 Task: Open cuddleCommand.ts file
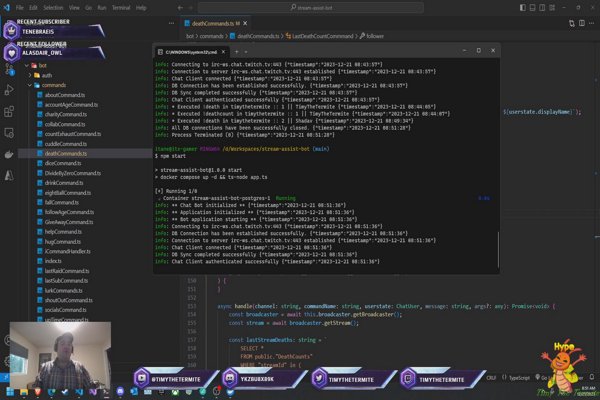(x=66, y=144)
